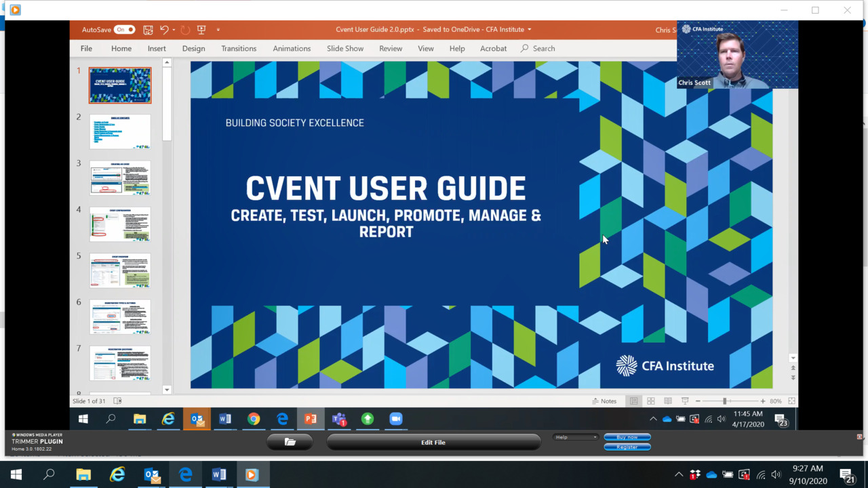
Task: Click the PowerPoint zoom slider handle
Action: 725,401
